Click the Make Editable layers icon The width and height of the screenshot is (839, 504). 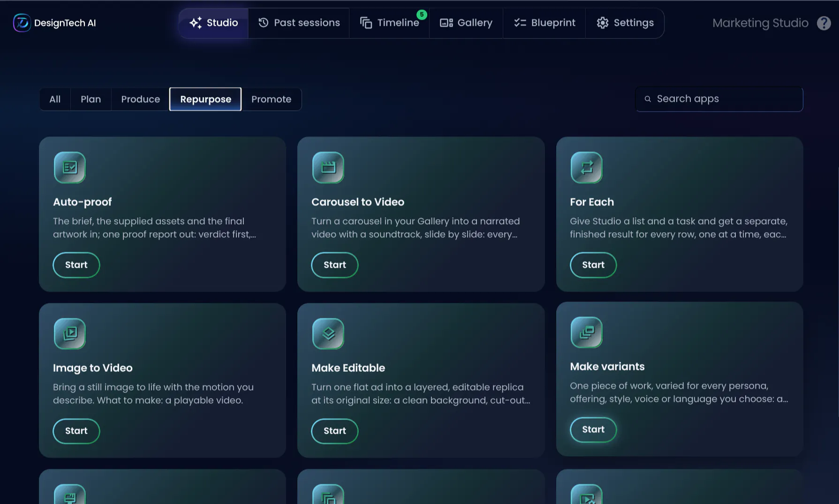click(x=328, y=333)
